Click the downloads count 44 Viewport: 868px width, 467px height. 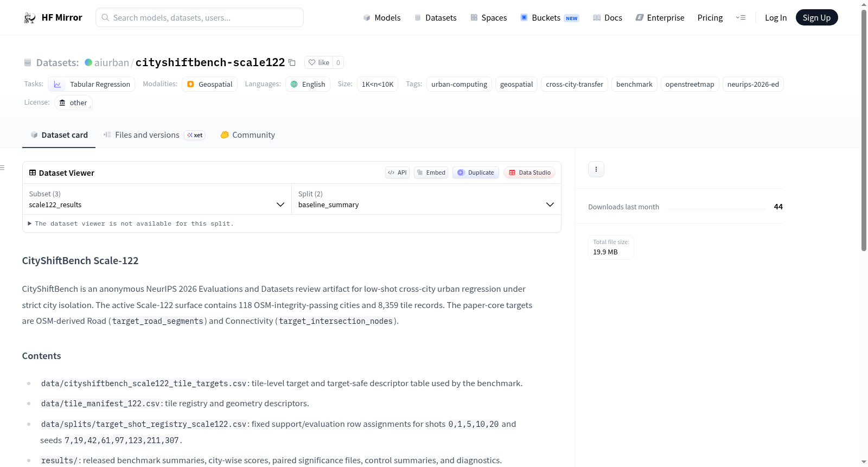tap(778, 207)
